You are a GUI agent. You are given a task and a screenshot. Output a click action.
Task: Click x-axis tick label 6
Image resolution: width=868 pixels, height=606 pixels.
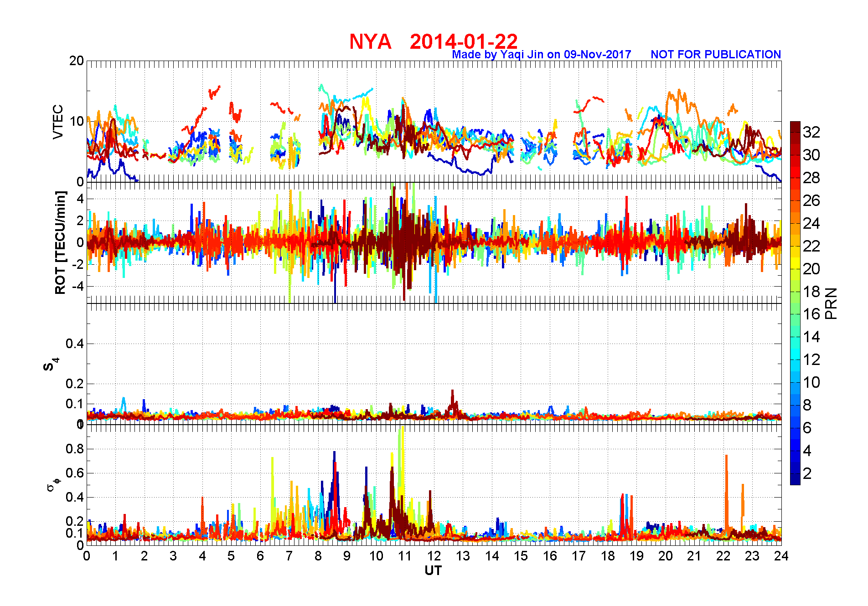[260, 556]
